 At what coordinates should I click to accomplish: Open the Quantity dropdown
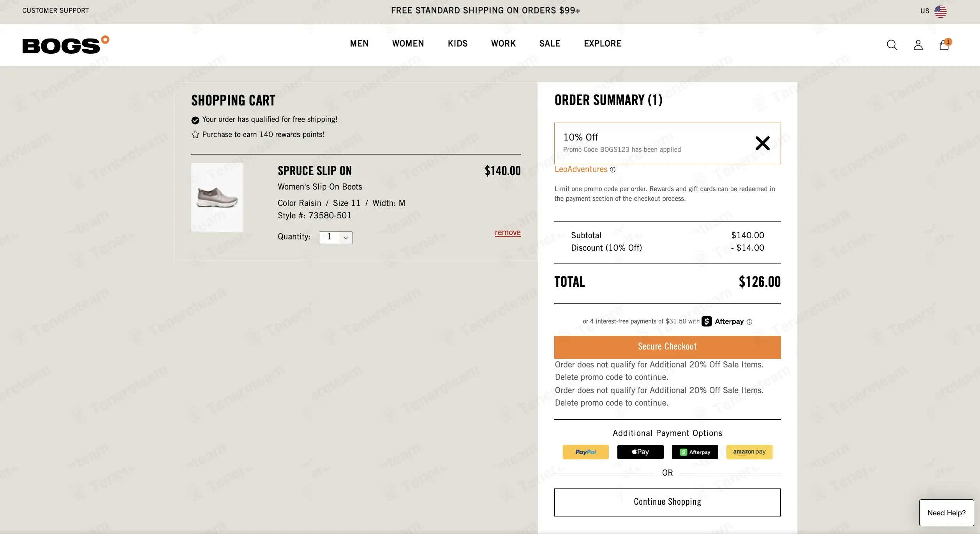pos(336,237)
